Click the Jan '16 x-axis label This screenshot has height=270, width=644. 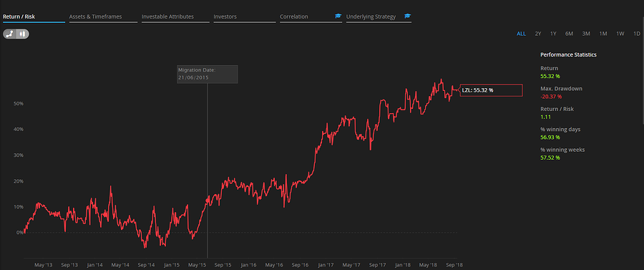pyautogui.click(x=249, y=265)
